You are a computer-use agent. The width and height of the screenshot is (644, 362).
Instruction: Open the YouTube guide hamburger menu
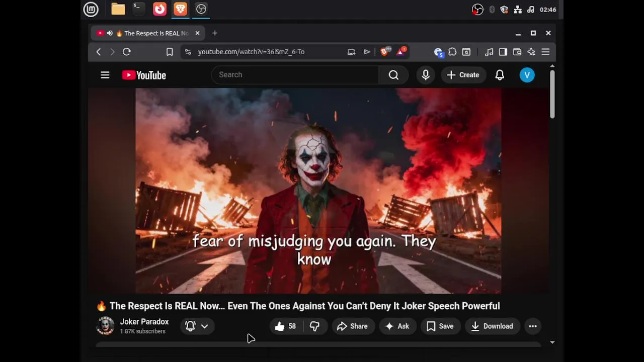(x=105, y=75)
